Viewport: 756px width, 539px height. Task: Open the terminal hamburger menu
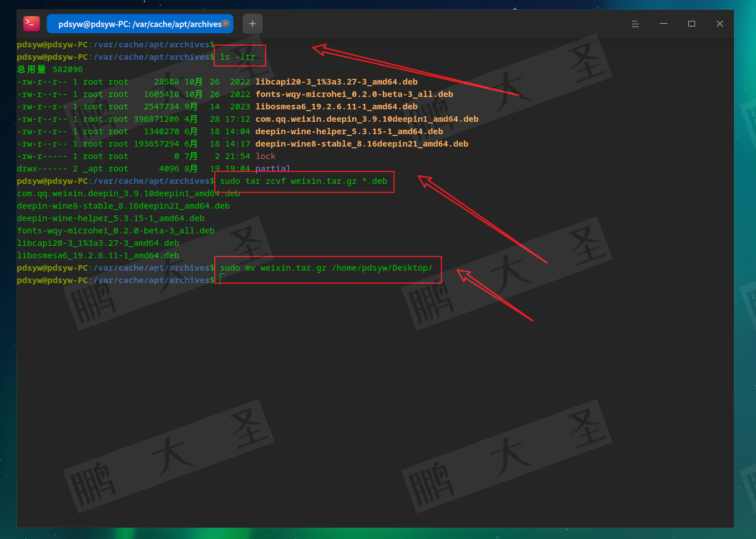(635, 24)
